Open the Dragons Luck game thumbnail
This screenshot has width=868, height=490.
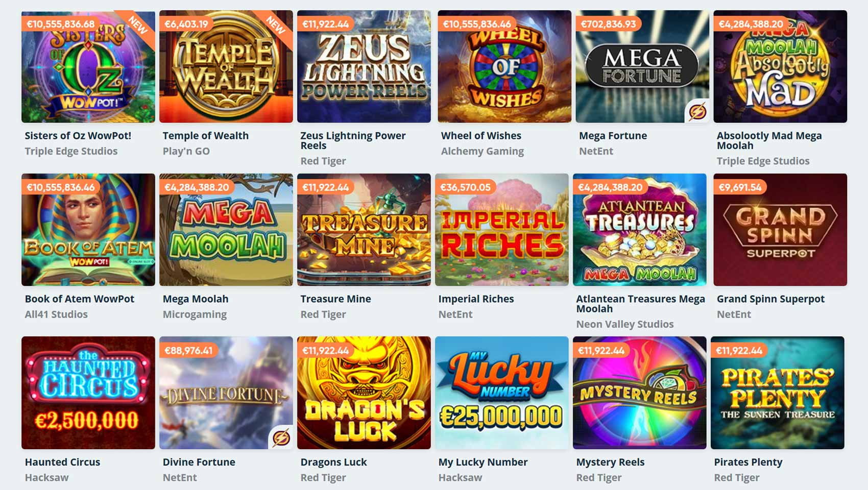[364, 393]
